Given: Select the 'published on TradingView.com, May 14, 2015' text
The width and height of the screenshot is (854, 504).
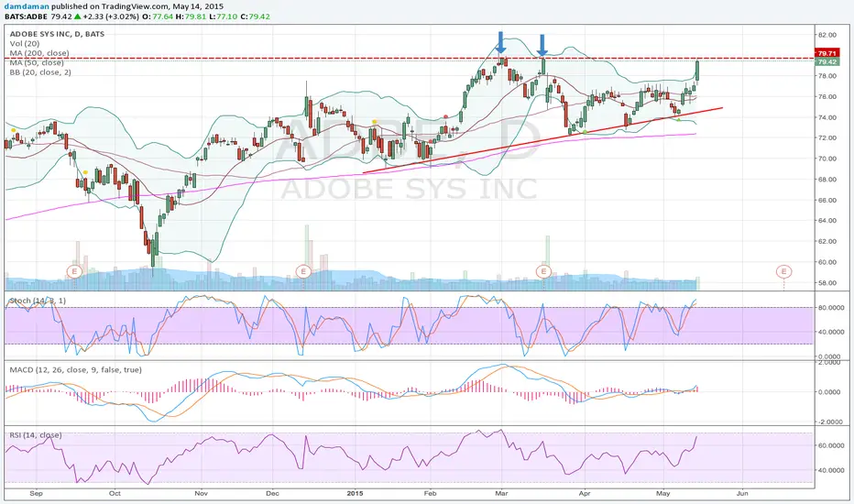Looking at the screenshot, I should 137,6.
